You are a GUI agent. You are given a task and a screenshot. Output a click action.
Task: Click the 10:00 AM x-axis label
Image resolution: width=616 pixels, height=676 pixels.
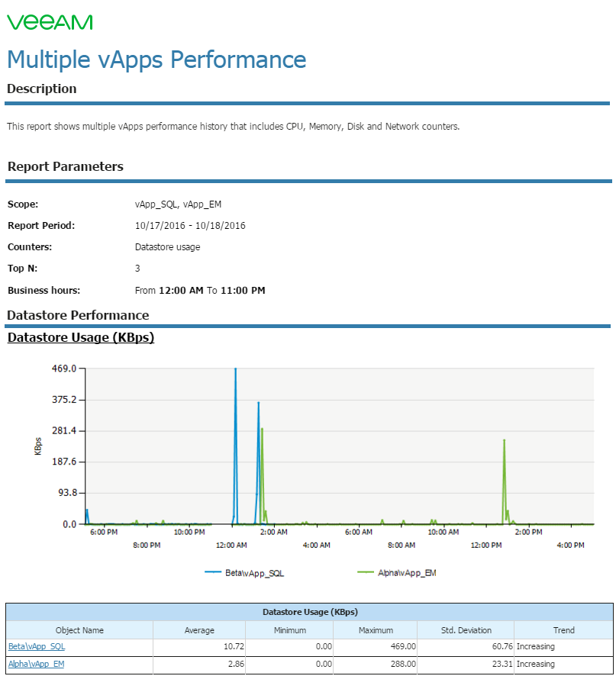(443, 533)
